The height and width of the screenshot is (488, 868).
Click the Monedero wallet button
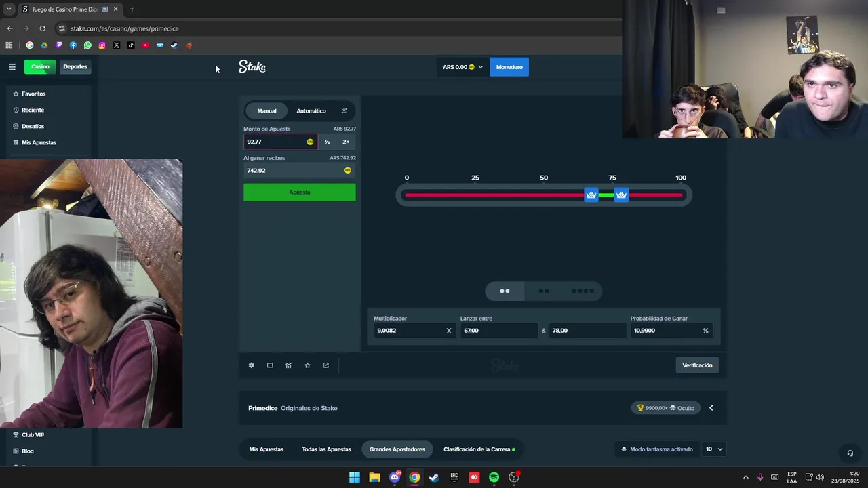coord(509,67)
